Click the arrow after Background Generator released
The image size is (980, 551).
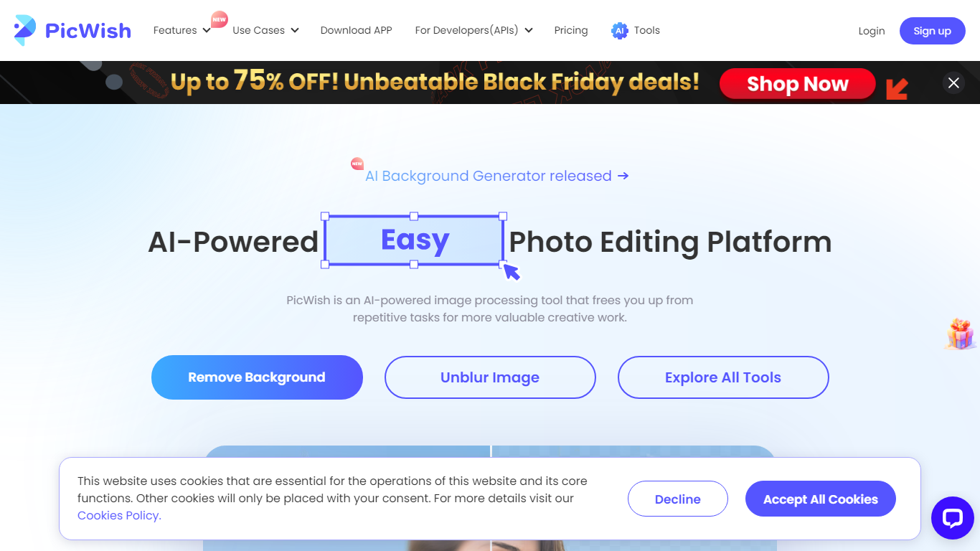623,176
